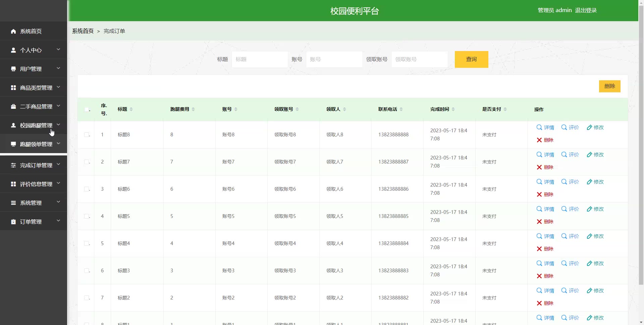Viewport: 644px width, 325px height.
Task: Expand the 个人中心 chevron
Action: [x=58, y=49]
